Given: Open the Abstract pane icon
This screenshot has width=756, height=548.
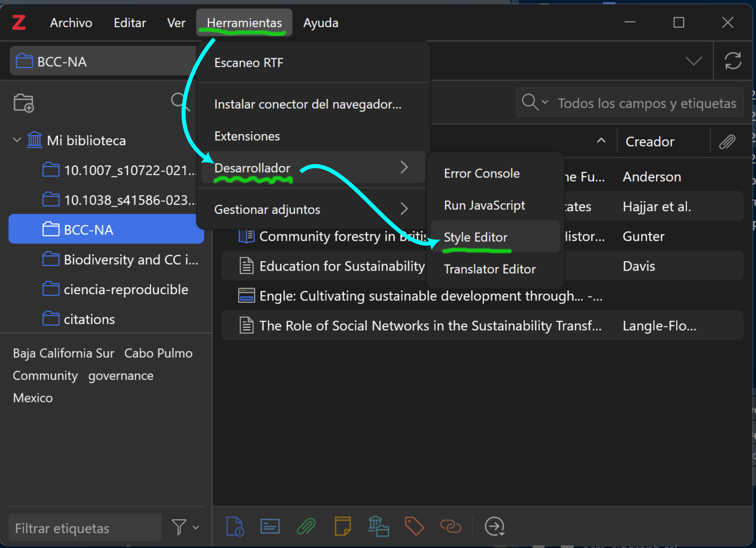Looking at the screenshot, I should pos(270,526).
